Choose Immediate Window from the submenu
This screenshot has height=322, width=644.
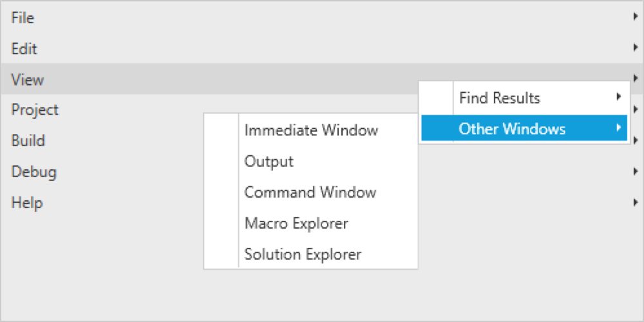tap(311, 130)
